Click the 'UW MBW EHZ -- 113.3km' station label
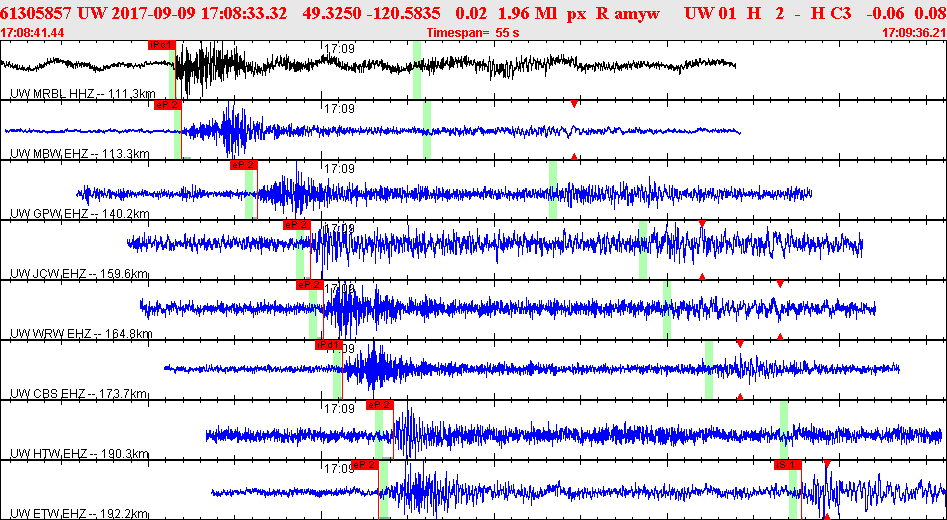Image resolution: width=947 pixels, height=520 pixels. click(x=80, y=154)
